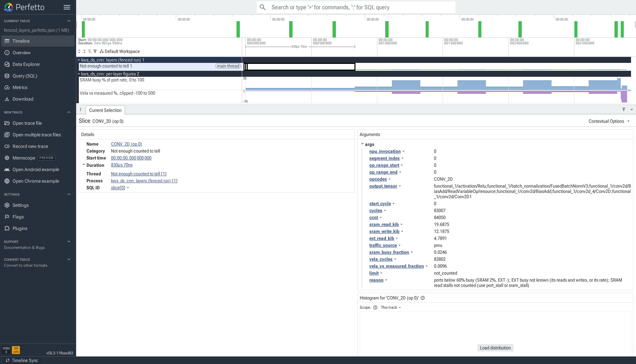Open the track filter funnel icon

tap(95, 51)
